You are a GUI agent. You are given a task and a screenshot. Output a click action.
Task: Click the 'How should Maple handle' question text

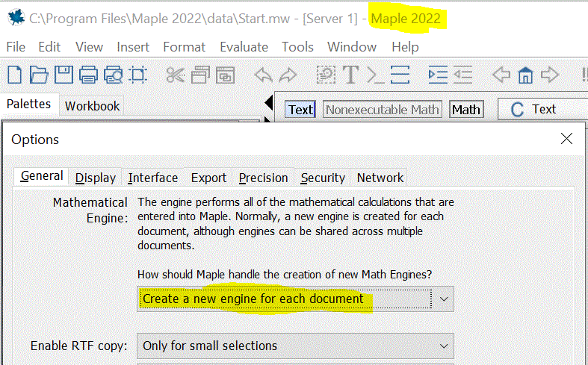tap(285, 275)
